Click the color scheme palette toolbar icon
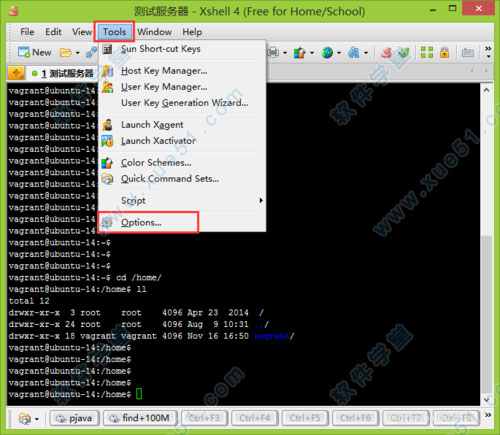This screenshot has width=500, height=435. (x=300, y=53)
